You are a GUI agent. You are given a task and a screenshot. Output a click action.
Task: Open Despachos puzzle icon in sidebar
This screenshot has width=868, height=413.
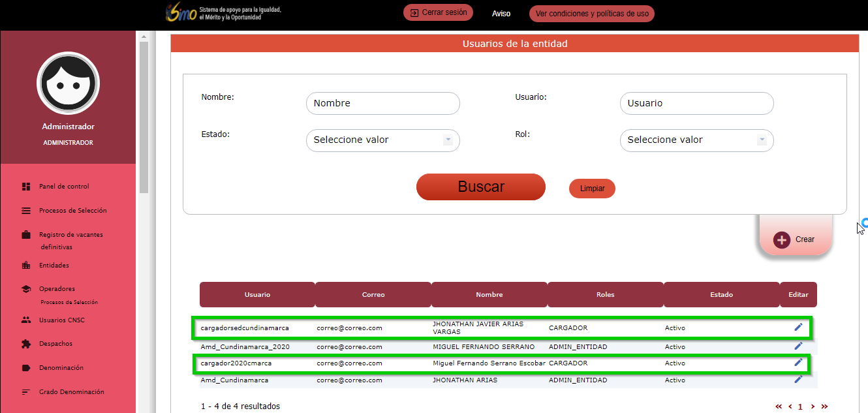click(x=26, y=344)
